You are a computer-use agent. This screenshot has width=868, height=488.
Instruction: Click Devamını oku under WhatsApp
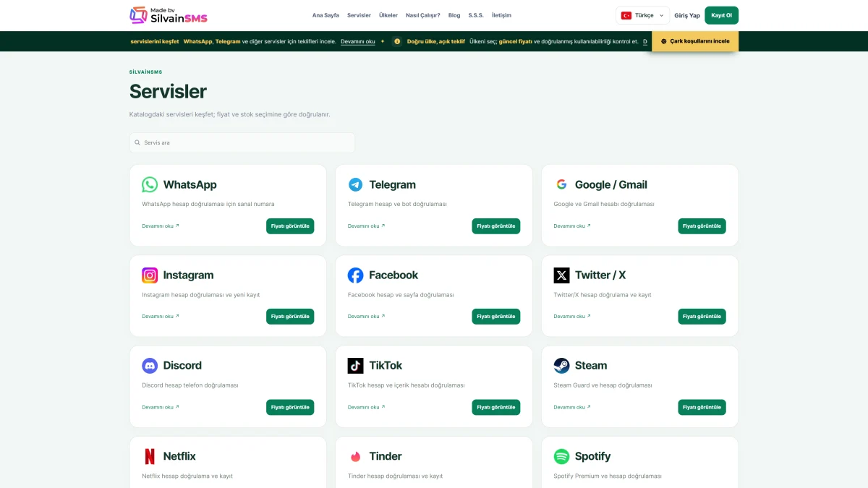(x=161, y=226)
